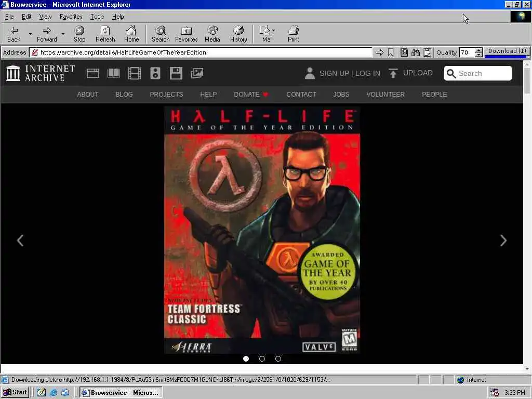This screenshot has height=399, width=532.
Task: Increase Quality with the up spinner
Action: pyautogui.click(x=478, y=50)
